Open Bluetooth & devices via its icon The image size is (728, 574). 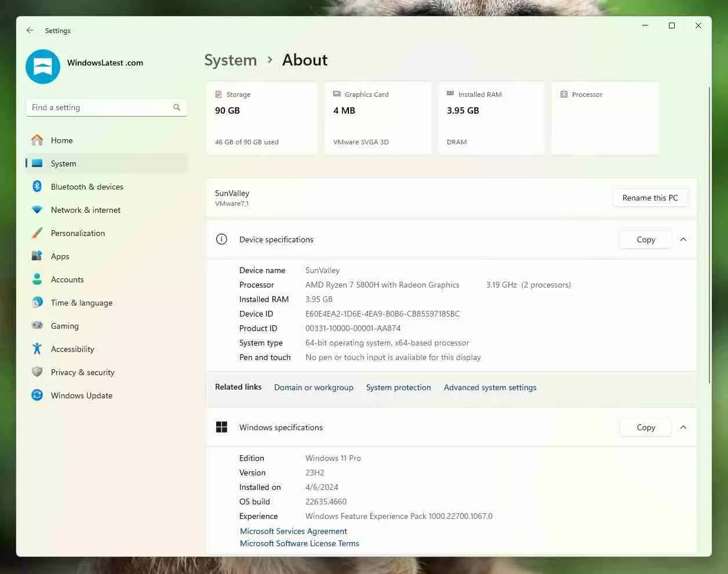click(x=37, y=187)
